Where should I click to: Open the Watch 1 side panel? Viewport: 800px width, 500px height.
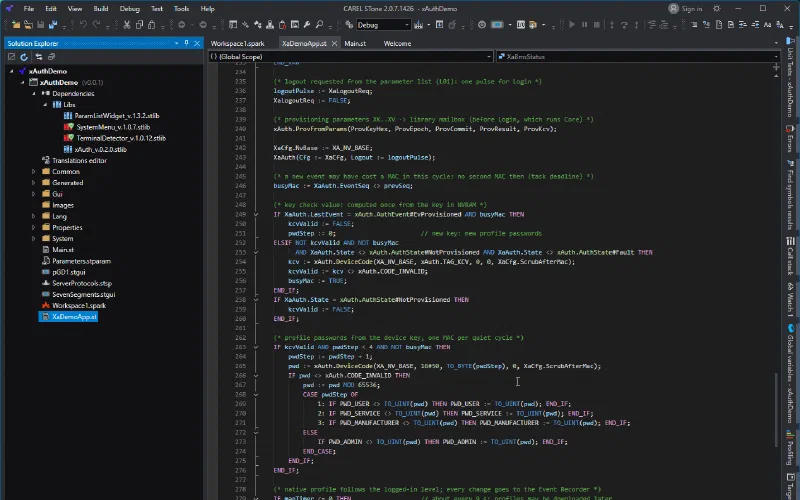790,300
